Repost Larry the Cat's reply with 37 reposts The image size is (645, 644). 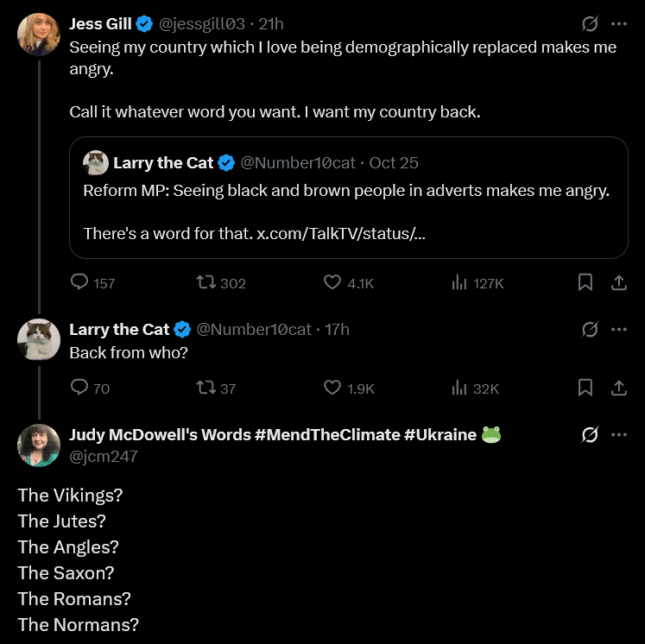(206, 388)
